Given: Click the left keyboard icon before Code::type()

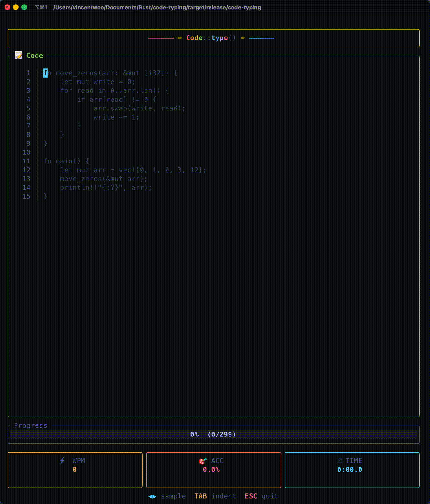Looking at the screenshot, I should point(179,38).
